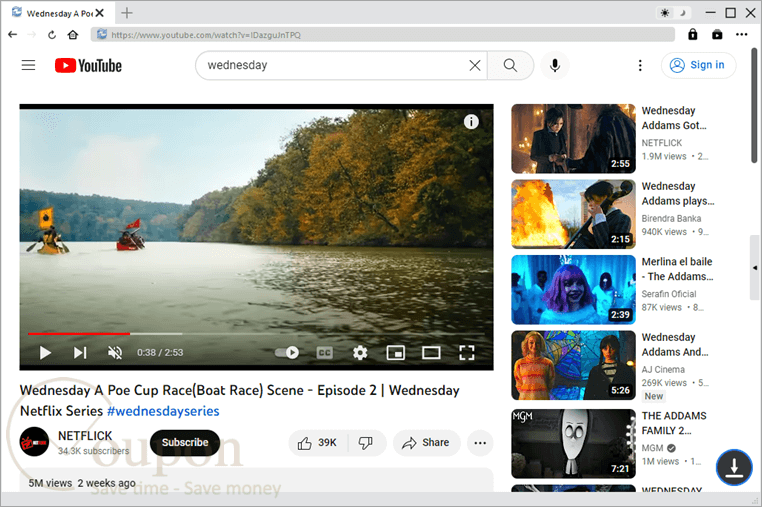Run search with magnifier button
The height and width of the screenshot is (507, 762).
point(510,65)
